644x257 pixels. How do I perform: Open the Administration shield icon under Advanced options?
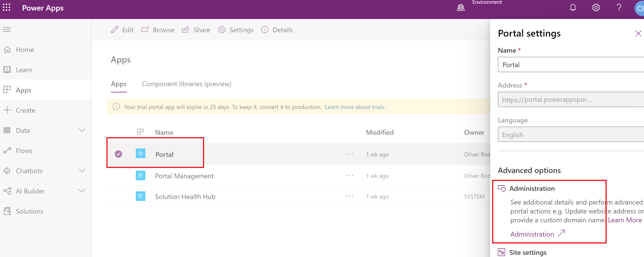tap(502, 188)
